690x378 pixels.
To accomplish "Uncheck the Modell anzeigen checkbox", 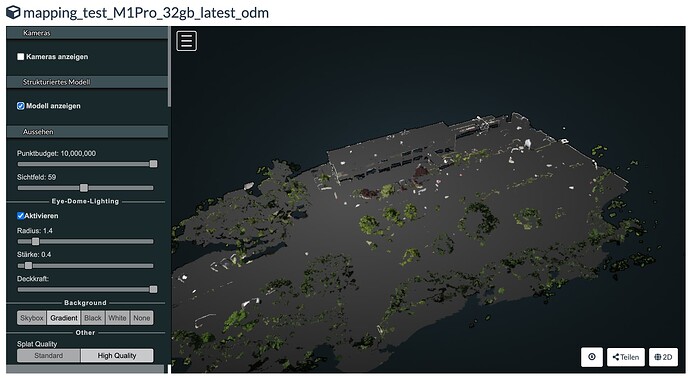I will click(21, 106).
